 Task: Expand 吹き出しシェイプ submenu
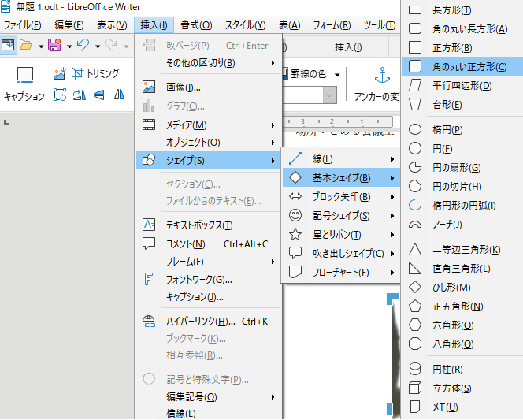pos(341,254)
